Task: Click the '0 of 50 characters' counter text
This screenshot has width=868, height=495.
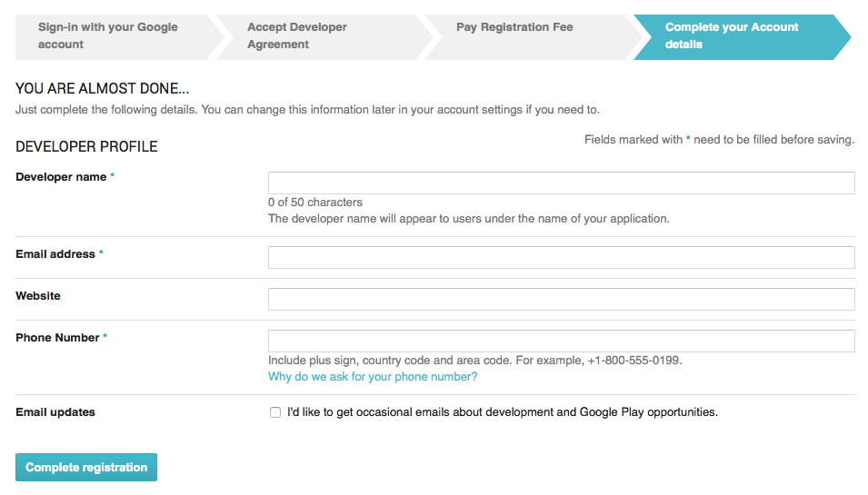Action: point(315,203)
